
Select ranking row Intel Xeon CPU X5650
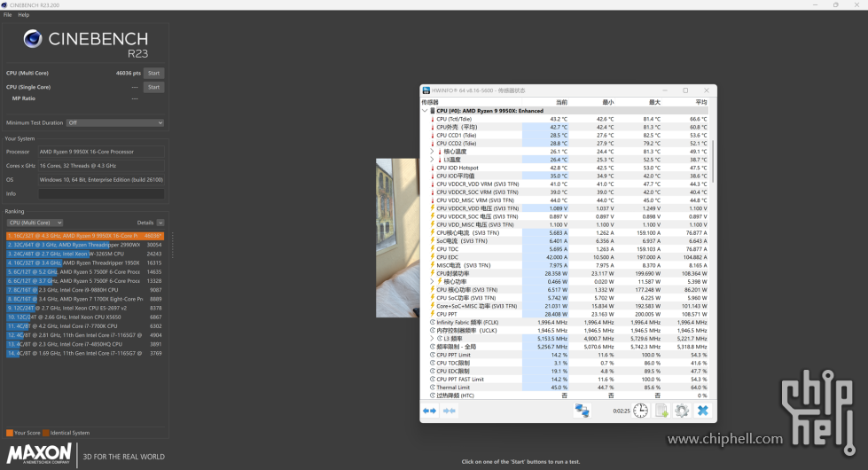[x=85, y=317]
